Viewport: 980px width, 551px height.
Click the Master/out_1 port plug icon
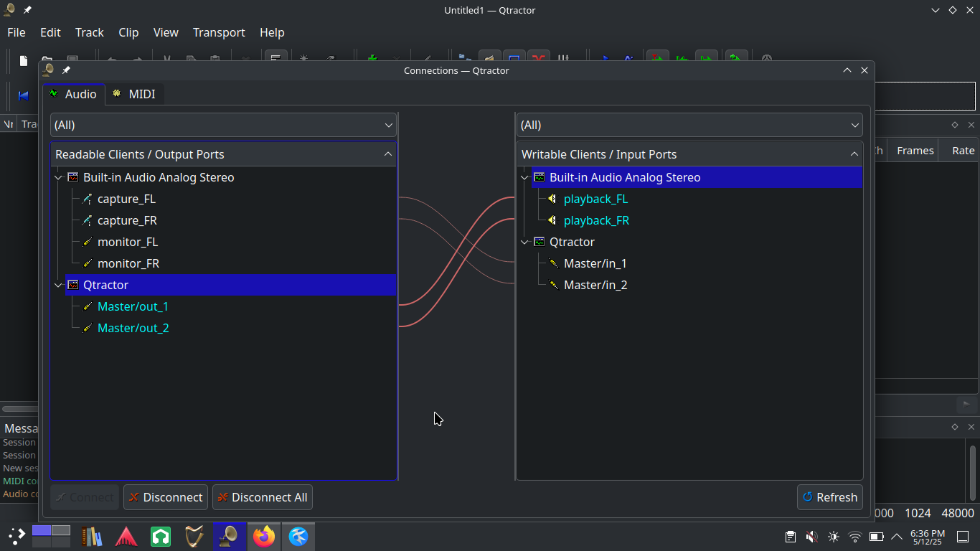[x=87, y=306]
